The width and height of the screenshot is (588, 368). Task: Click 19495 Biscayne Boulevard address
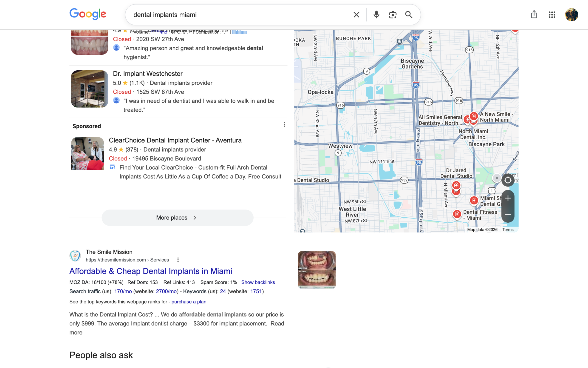pos(167,158)
